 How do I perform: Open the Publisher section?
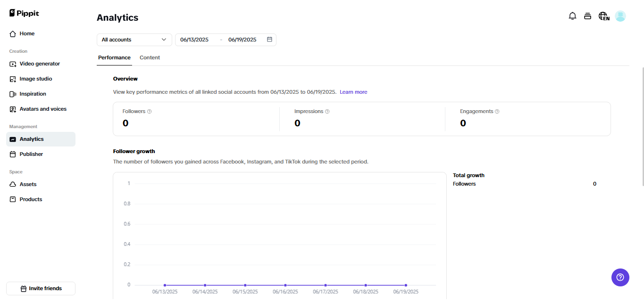(x=31, y=154)
